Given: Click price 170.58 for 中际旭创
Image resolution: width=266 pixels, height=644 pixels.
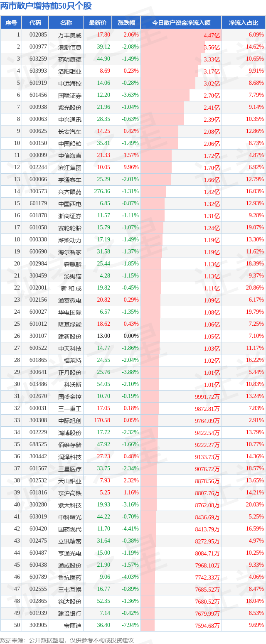Looking at the screenshot, I should click(102, 420).
